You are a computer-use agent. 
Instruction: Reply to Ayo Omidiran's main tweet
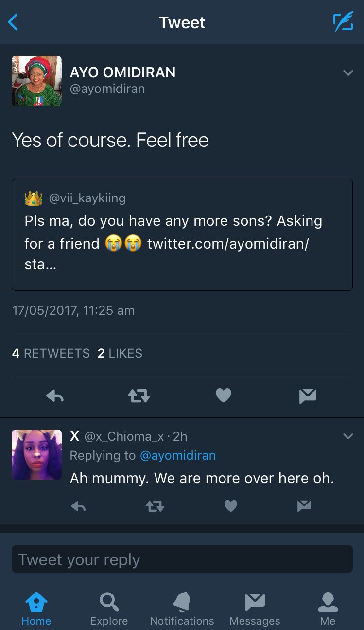coord(55,396)
